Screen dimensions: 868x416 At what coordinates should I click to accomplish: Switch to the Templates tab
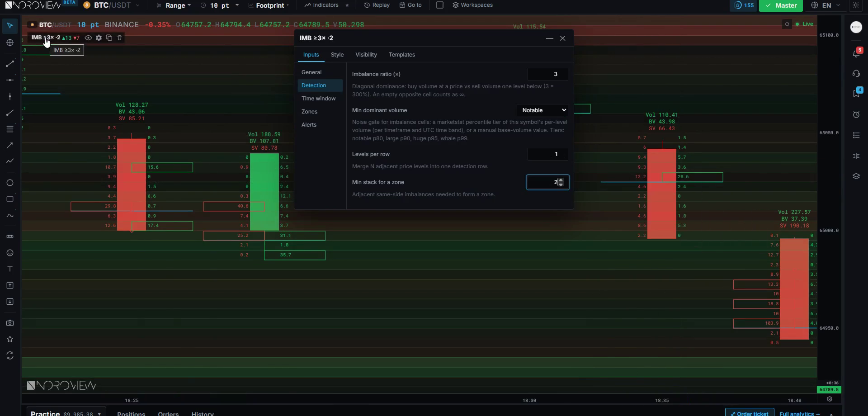pyautogui.click(x=402, y=55)
